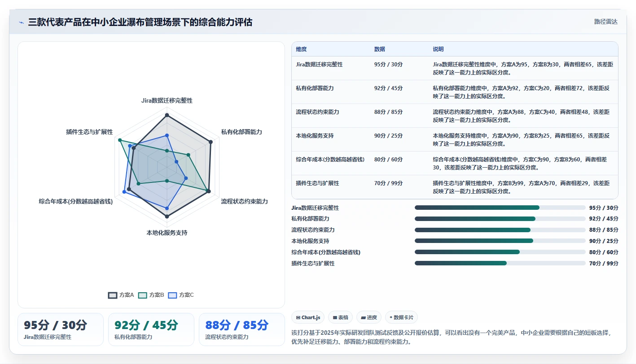Screen dimensions: 636x364
Task: Click 私有化部署能力 radar axis label
Action: [241, 132]
